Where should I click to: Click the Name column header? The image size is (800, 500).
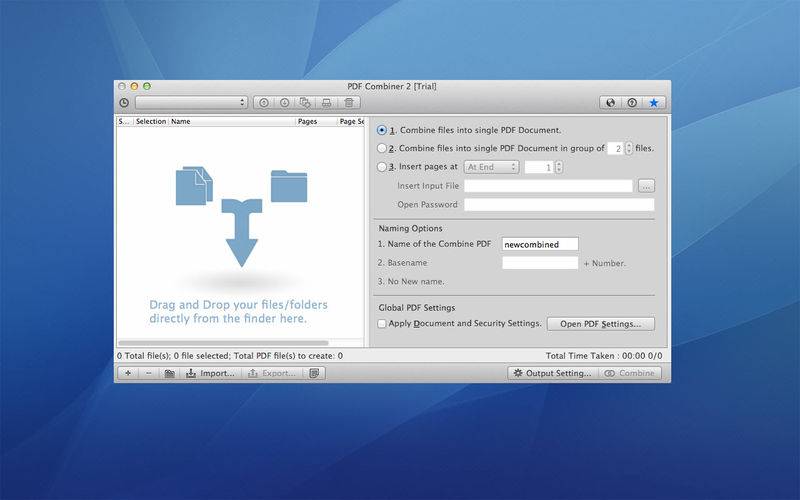tap(232, 121)
